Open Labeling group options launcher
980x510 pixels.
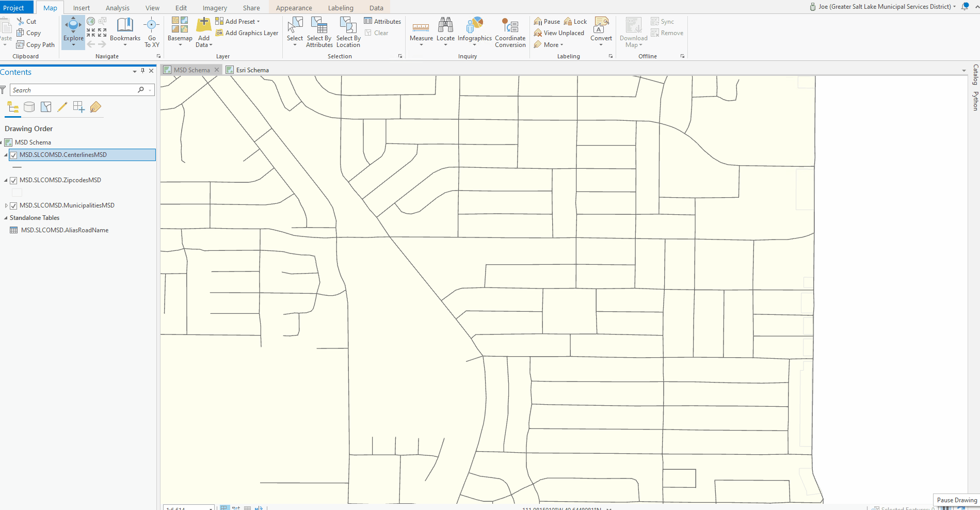[x=611, y=56]
